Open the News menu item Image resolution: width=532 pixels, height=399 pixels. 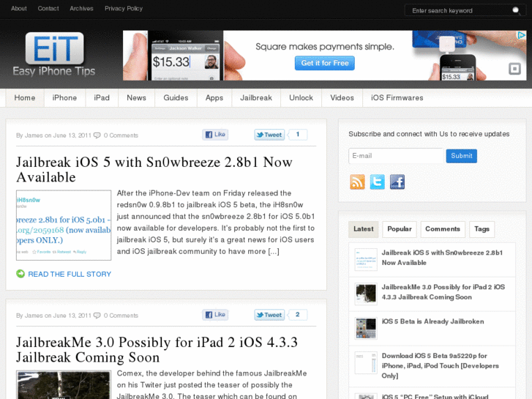136,98
